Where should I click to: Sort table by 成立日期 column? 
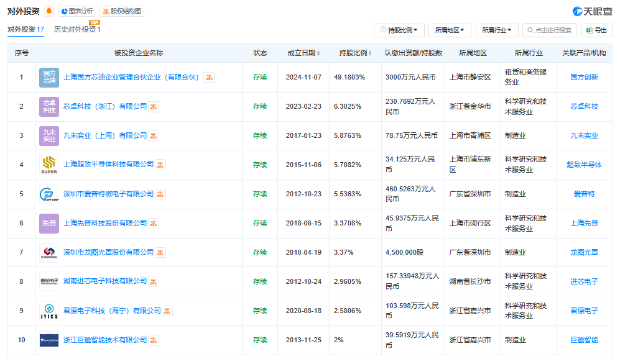(303, 53)
